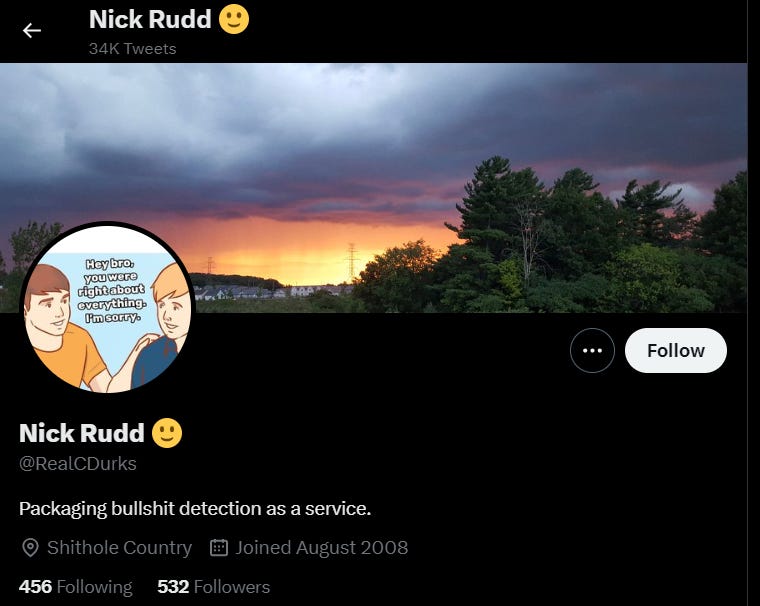Click the Shithole Country location text
The width and height of the screenshot is (760, 606).
[x=119, y=548]
